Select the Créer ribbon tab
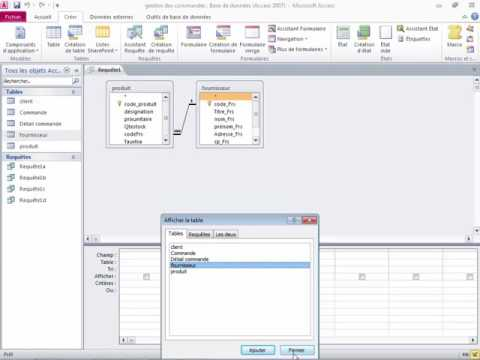480x360 pixels. (x=70, y=17)
